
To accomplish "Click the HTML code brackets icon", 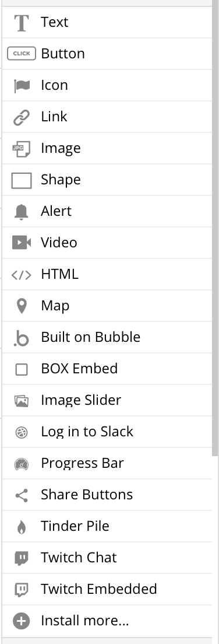I will (x=22, y=275).
